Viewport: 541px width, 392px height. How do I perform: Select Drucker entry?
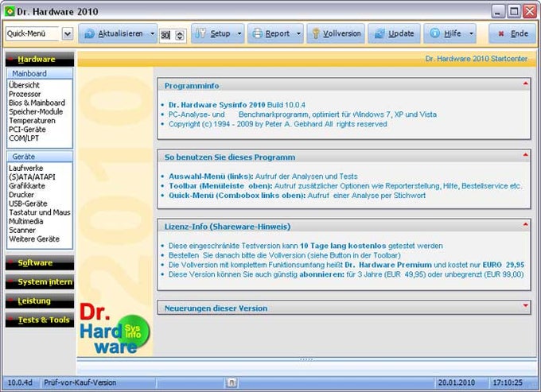(x=21, y=195)
